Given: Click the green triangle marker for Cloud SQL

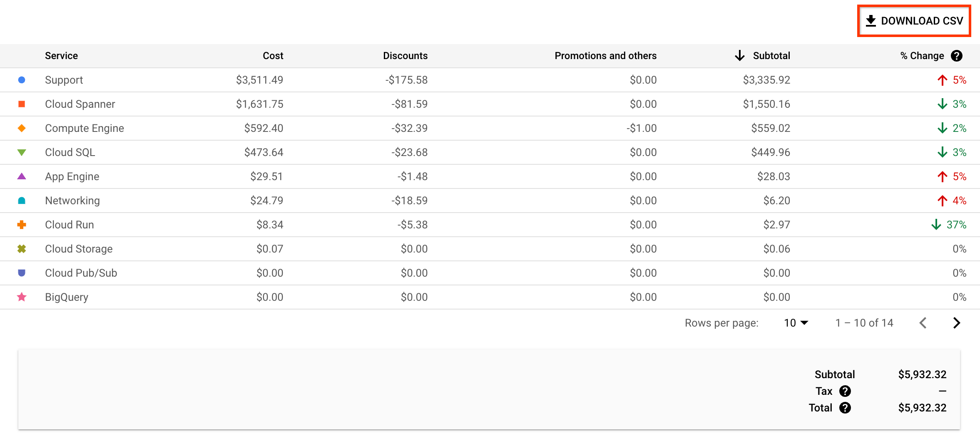Looking at the screenshot, I should point(22,152).
